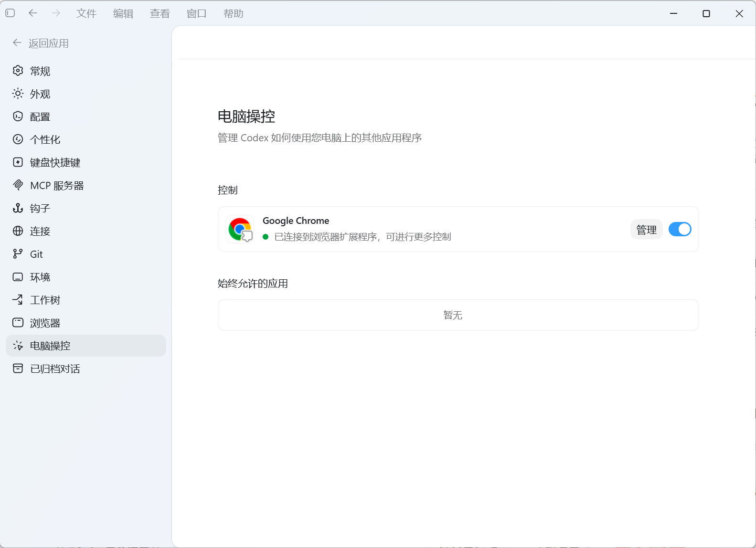
Task: Click the Git branch icon
Action: click(18, 254)
